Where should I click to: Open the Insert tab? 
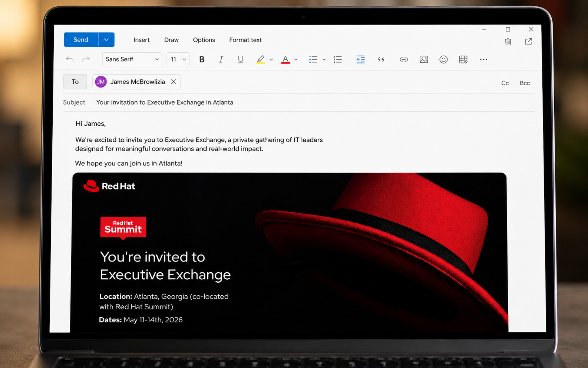click(x=141, y=40)
